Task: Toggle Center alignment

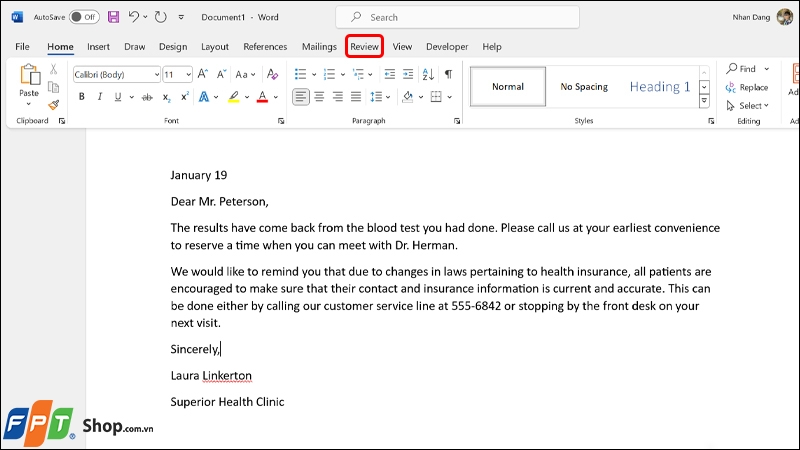Action: pyautogui.click(x=319, y=97)
